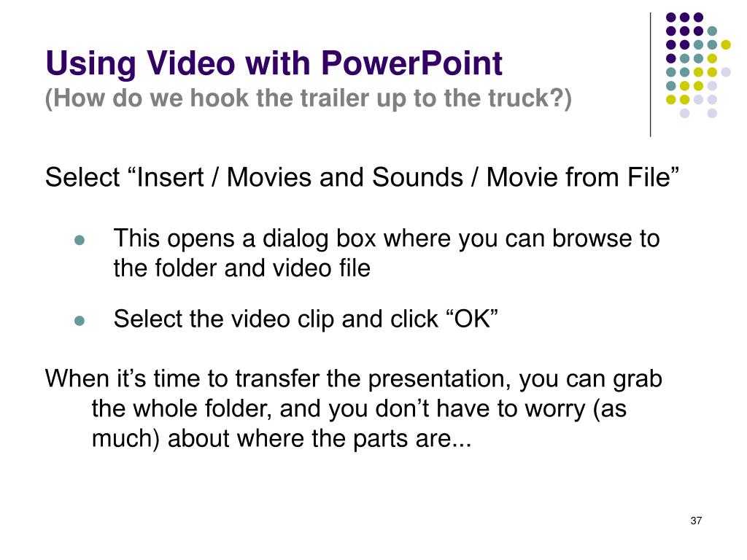Click the word "PowerPoint" in the title
The width and height of the screenshot is (747, 560).
[411, 63]
